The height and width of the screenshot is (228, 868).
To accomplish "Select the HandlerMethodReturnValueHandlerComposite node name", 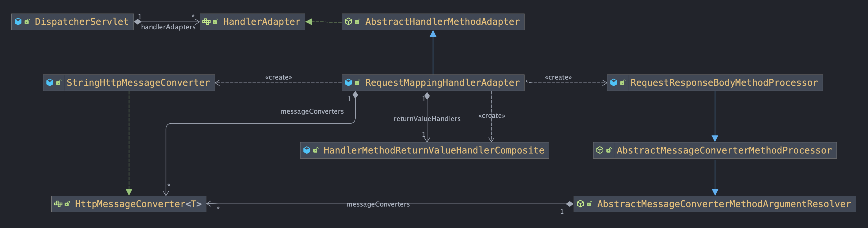I will pos(434,150).
